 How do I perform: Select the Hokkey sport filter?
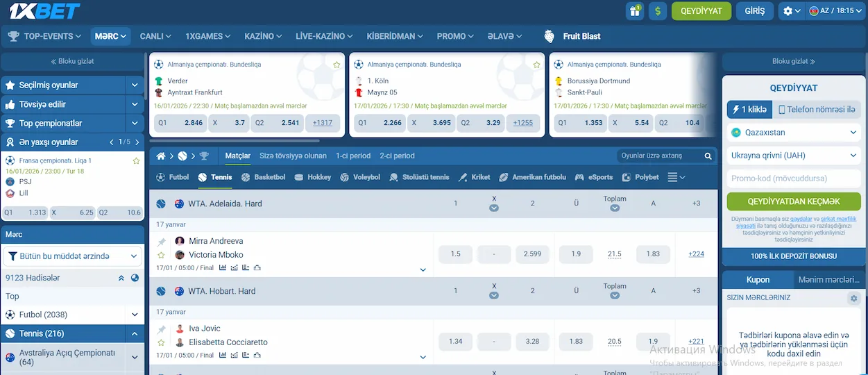pos(314,177)
